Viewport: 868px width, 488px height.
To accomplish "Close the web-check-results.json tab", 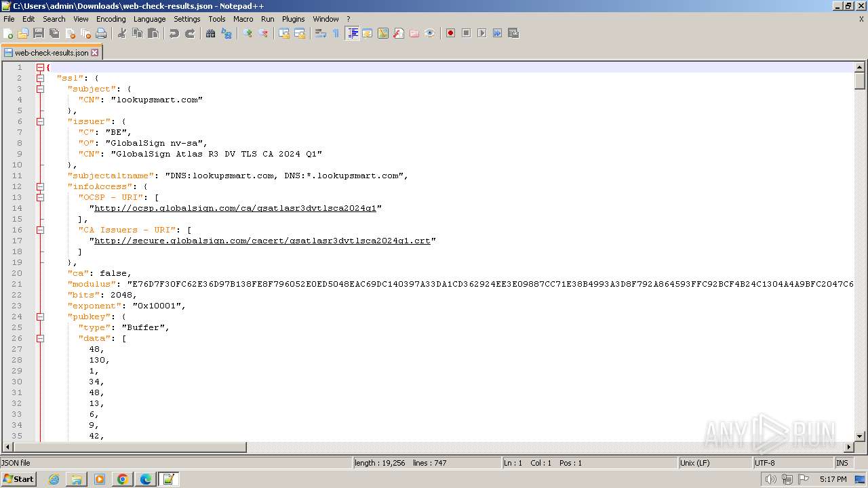I will tap(94, 52).
